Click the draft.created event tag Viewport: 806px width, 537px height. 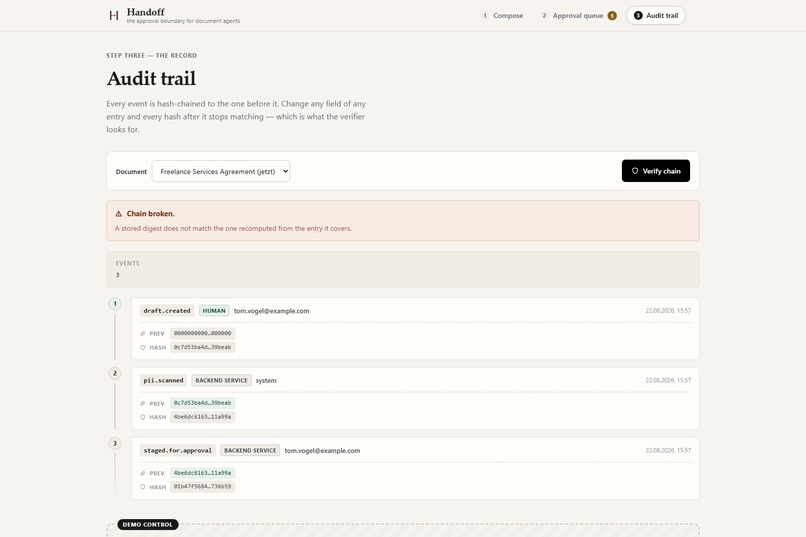[167, 311]
